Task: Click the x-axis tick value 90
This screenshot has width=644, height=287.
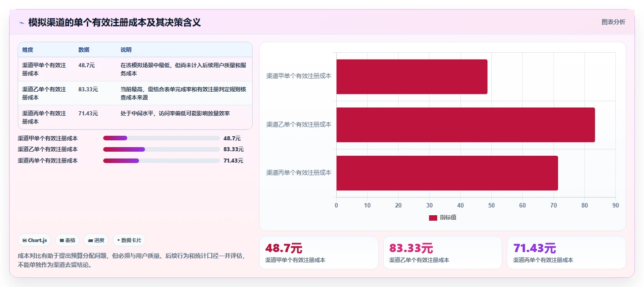Action: [615, 205]
